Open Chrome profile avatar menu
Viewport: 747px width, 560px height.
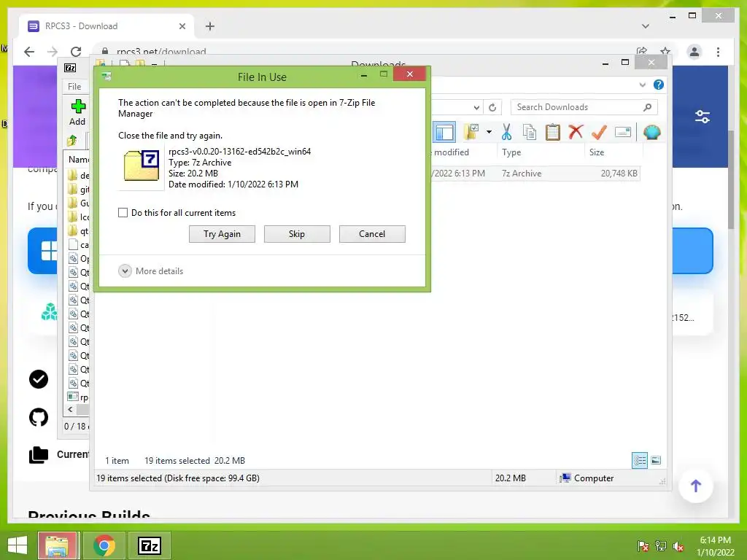pyautogui.click(x=694, y=52)
